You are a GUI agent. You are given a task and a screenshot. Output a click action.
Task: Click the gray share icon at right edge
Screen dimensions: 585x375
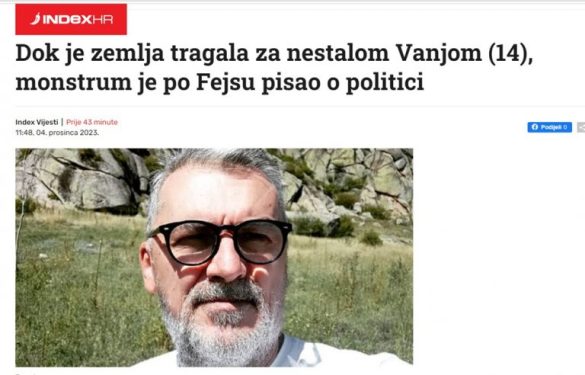(581, 127)
